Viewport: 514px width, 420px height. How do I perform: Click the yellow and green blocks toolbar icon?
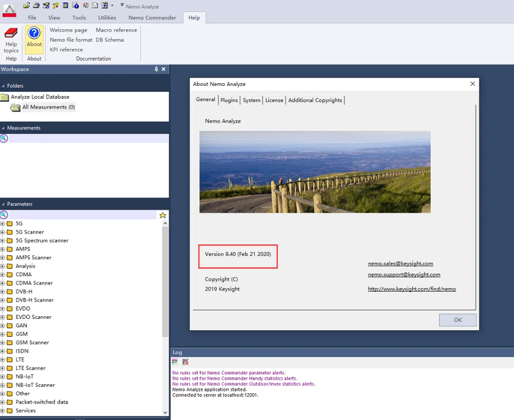[56, 5]
